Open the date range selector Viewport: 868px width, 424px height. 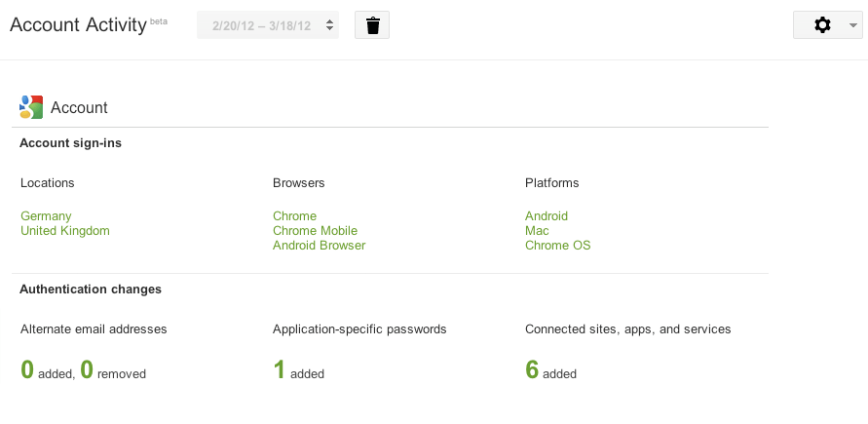268,25
